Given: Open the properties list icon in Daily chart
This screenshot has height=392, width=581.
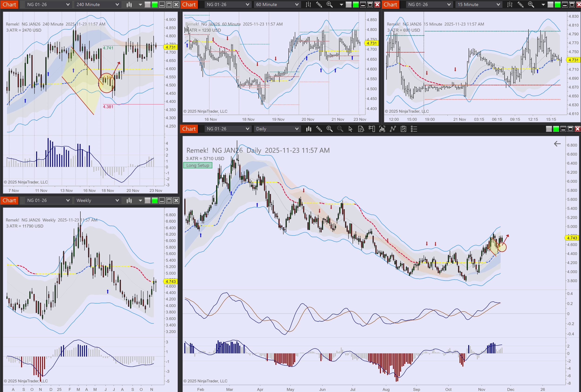Looking at the screenshot, I should [x=414, y=129].
